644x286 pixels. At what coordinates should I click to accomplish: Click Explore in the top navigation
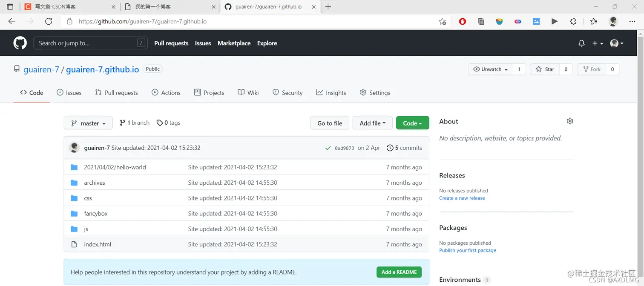[267, 43]
